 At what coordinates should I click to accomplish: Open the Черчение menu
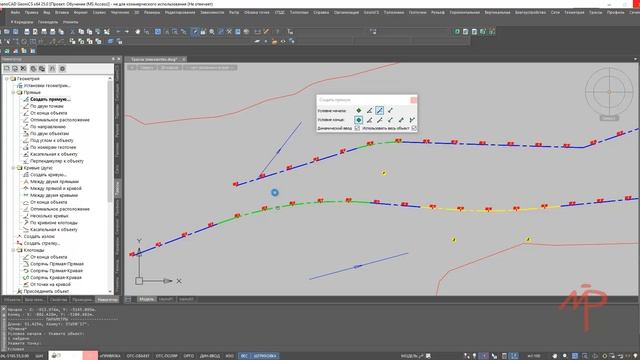[120, 13]
